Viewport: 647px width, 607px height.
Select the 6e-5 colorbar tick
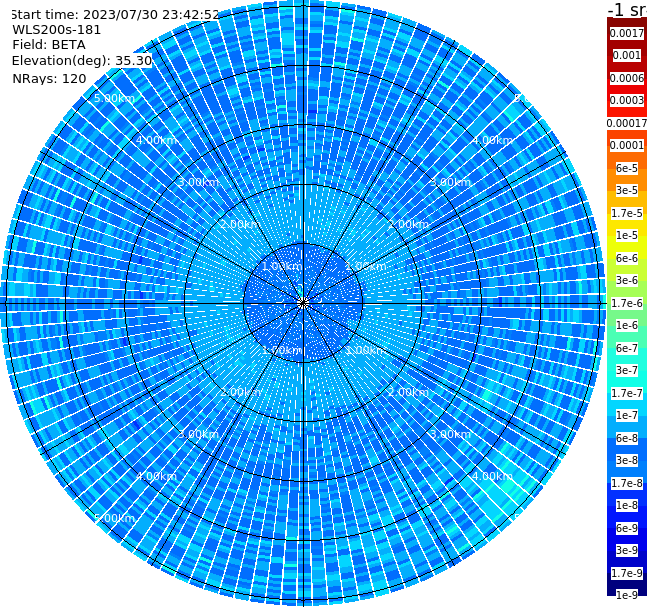coord(627,168)
